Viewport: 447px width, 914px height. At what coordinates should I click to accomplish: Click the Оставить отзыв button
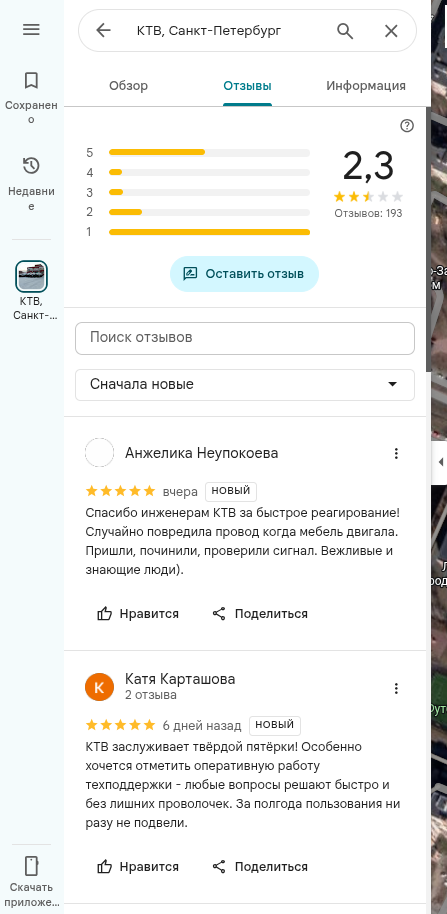click(244, 273)
